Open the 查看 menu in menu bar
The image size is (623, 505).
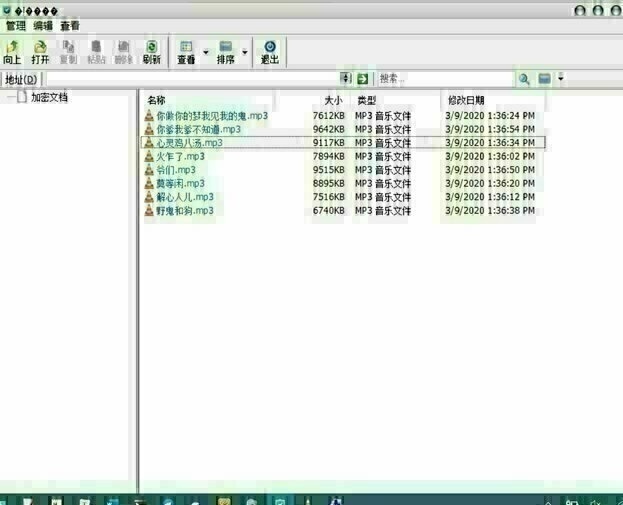[x=70, y=26]
